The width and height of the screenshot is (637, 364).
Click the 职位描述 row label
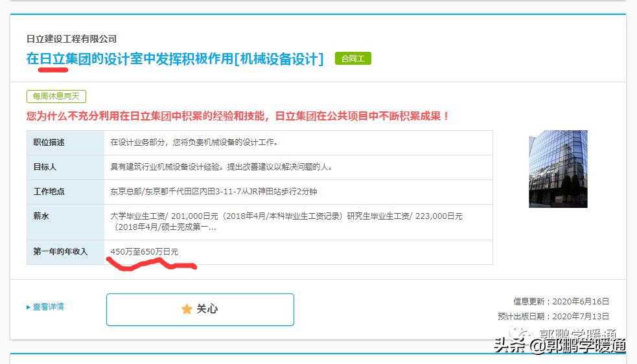pos(49,142)
